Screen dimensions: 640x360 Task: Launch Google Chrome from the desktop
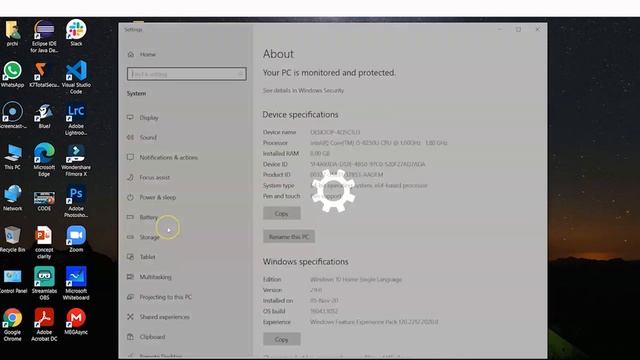pyautogui.click(x=12, y=325)
